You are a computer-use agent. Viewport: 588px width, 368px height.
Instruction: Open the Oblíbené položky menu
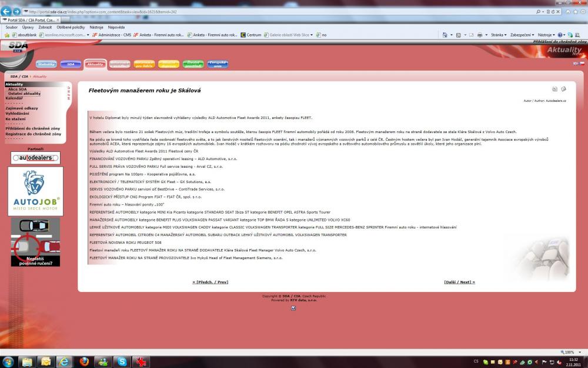click(x=71, y=27)
